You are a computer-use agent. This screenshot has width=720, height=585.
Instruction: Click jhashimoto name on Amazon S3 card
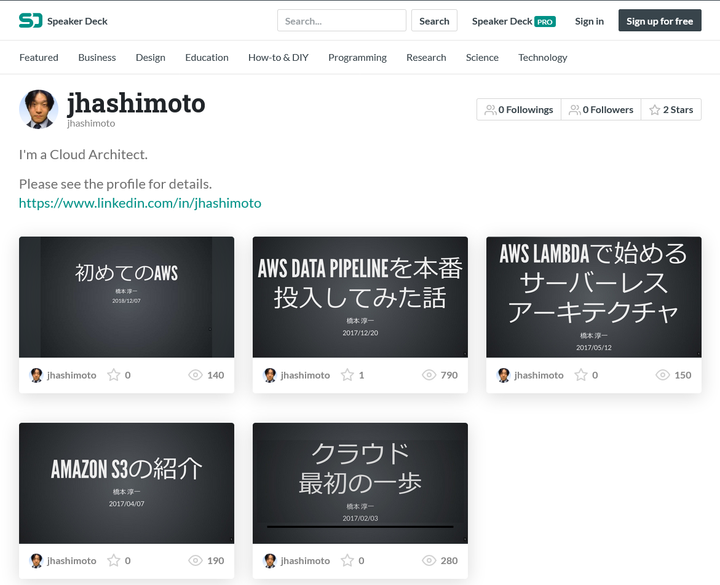pyautogui.click(x=72, y=561)
